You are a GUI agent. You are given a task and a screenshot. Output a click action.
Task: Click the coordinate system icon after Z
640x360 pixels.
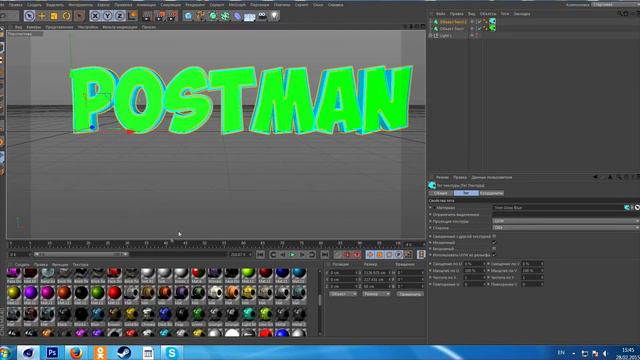click(133, 16)
